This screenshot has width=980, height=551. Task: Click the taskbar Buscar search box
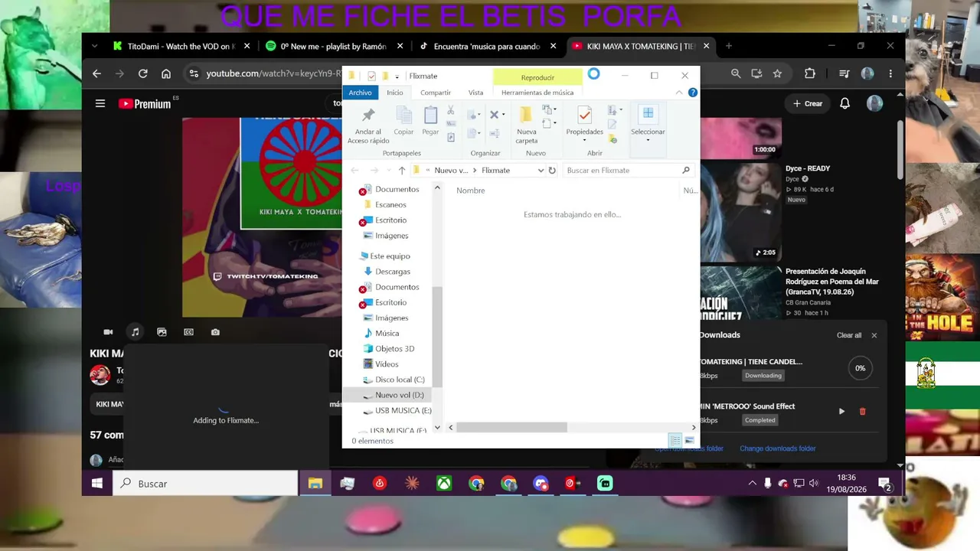point(205,484)
